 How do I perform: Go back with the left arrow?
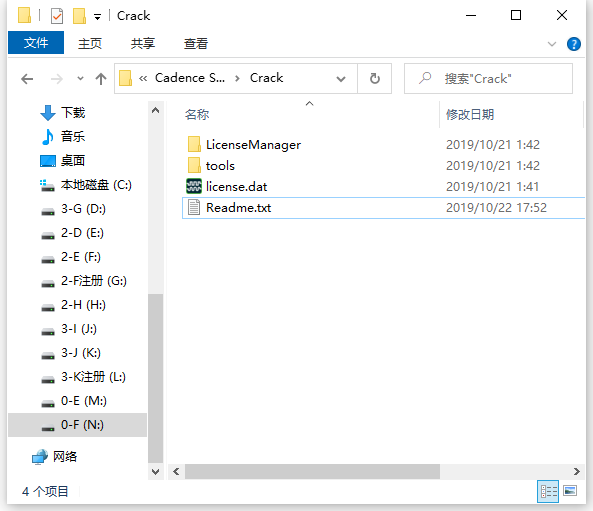pos(27,79)
